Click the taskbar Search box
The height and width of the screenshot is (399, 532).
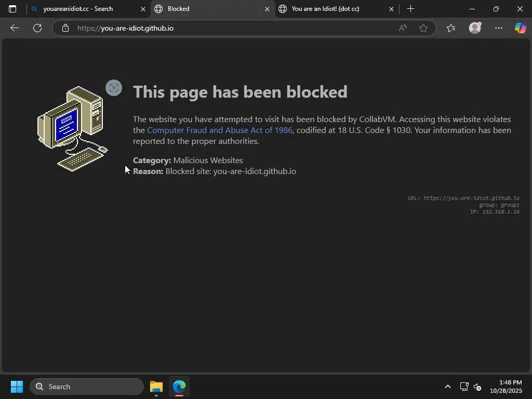point(87,387)
